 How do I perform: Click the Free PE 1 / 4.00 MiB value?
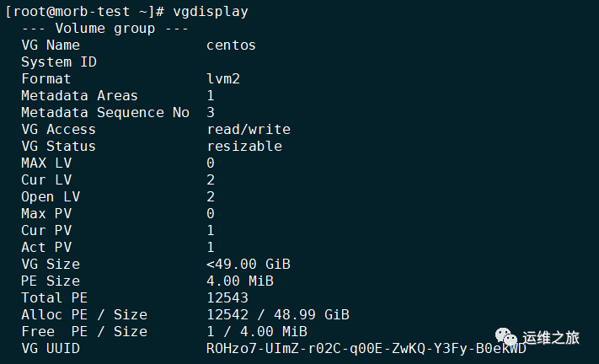[x=256, y=332]
